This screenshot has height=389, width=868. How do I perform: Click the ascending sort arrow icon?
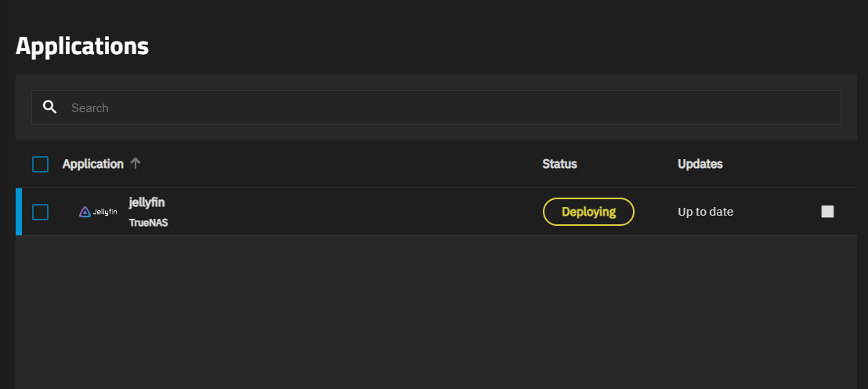(136, 163)
